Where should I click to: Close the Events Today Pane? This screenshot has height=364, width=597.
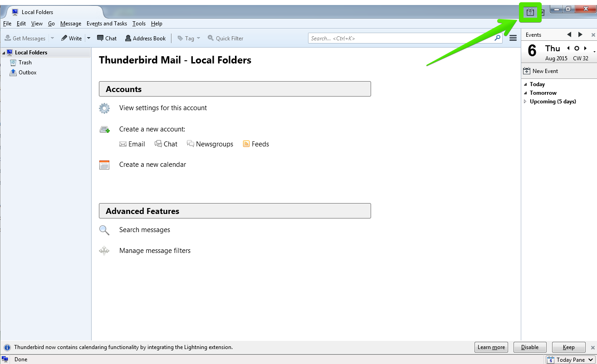tap(593, 35)
